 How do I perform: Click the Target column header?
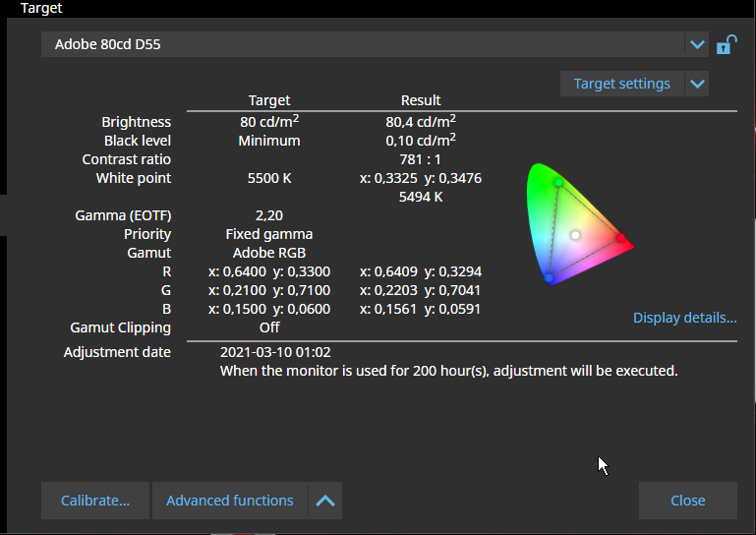[x=269, y=100]
